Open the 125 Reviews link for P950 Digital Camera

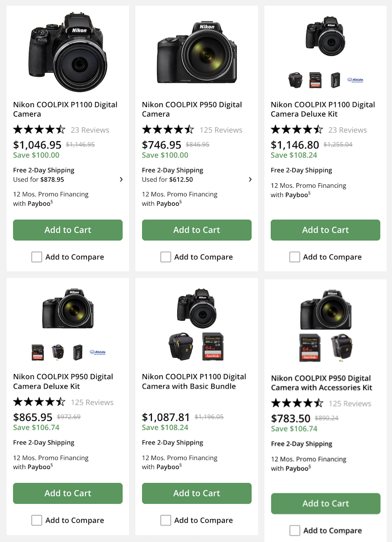tap(220, 130)
